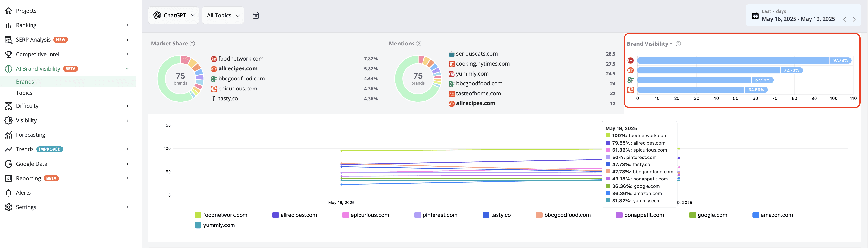This screenshot has width=868, height=248.
Task: Click the Forecasting chart icon
Action: [8, 135]
